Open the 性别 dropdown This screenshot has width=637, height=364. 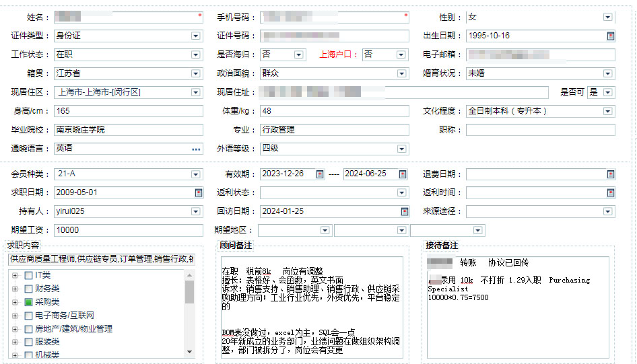608,17
